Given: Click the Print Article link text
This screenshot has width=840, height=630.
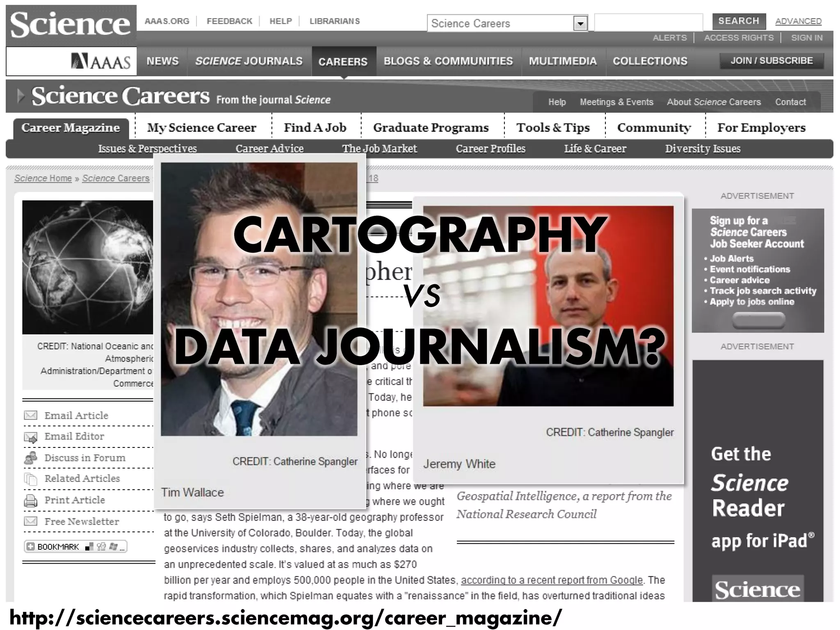Looking at the screenshot, I should click(x=75, y=500).
